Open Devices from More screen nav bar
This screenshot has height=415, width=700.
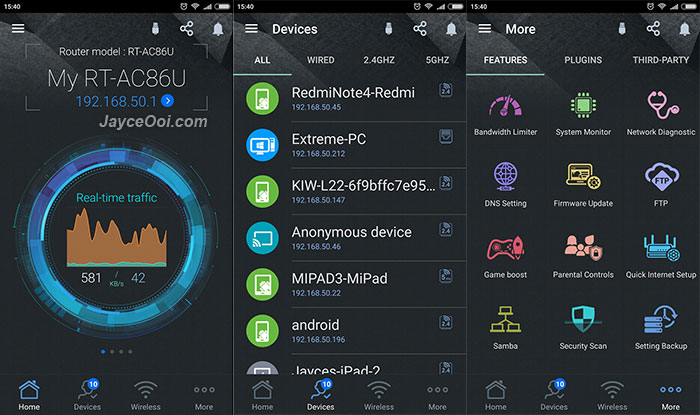554,395
